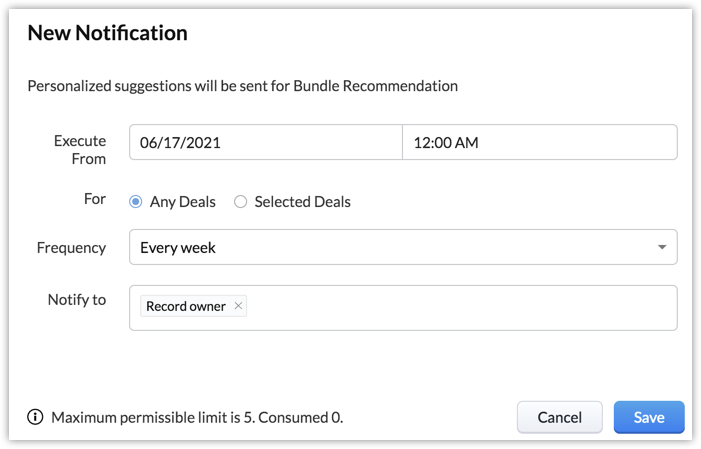
Task: Click the Any Deals label text
Action: [x=183, y=202]
